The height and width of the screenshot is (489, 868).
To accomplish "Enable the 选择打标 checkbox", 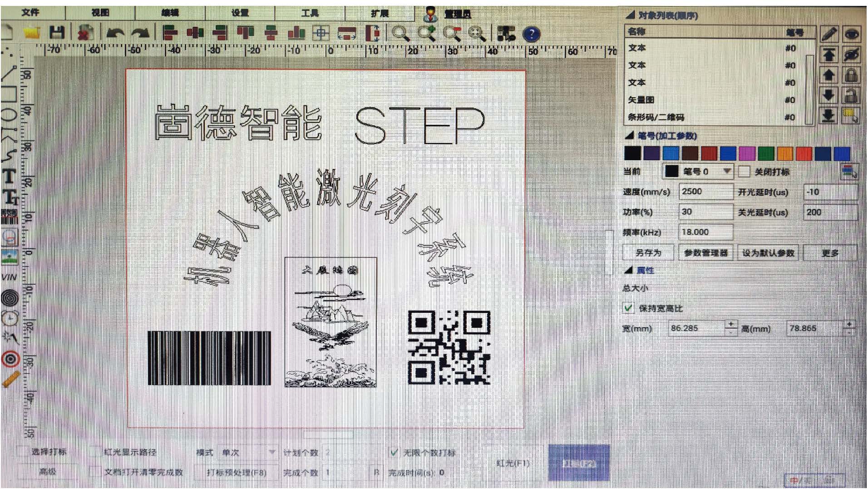I will 22,451.
